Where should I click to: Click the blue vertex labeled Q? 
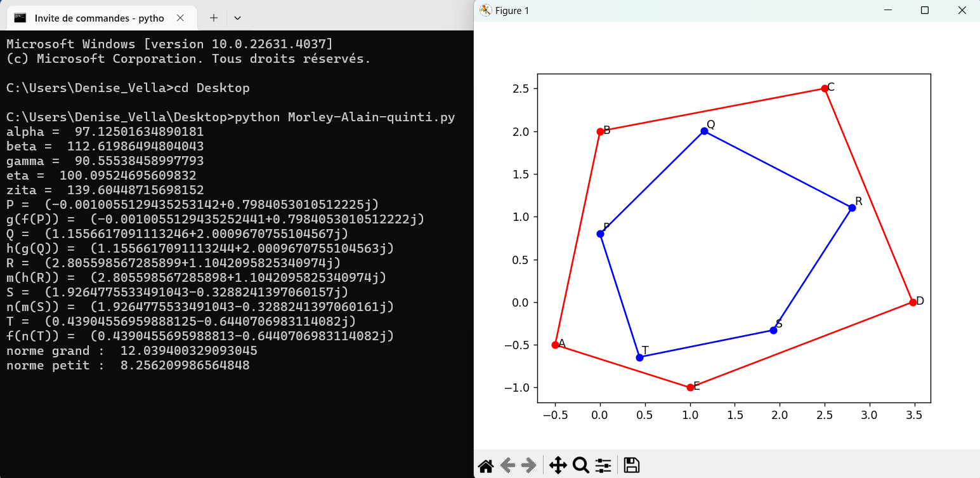[x=704, y=131]
